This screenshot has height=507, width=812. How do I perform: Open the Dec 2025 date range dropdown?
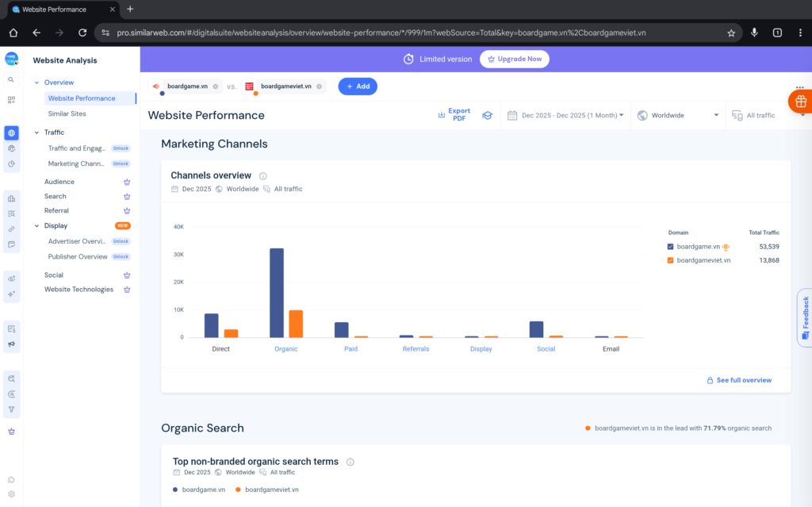tap(568, 115)
